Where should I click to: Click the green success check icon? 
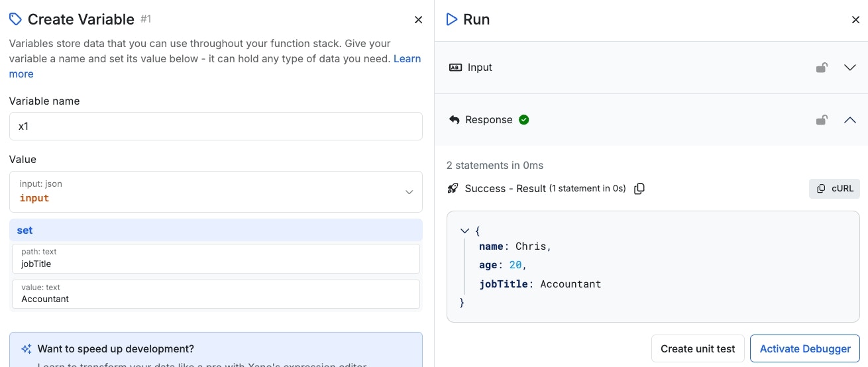(x=524, y=120)
